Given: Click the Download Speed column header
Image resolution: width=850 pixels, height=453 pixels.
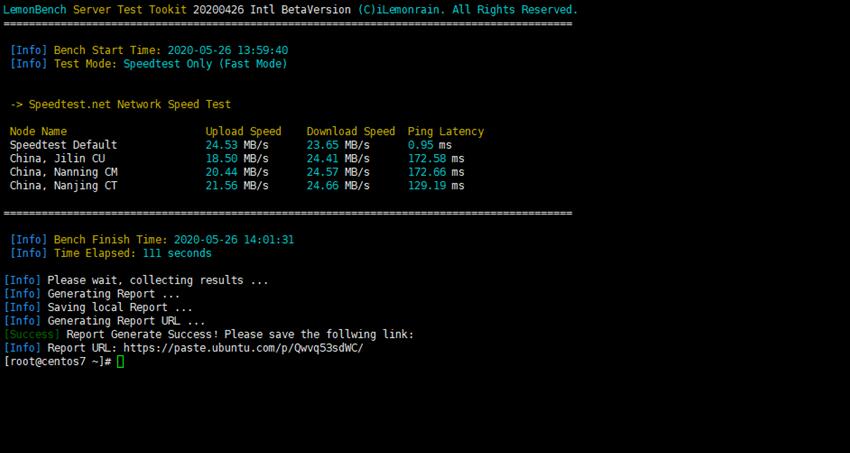Looking at the screenshot, I should coord(350,131).
